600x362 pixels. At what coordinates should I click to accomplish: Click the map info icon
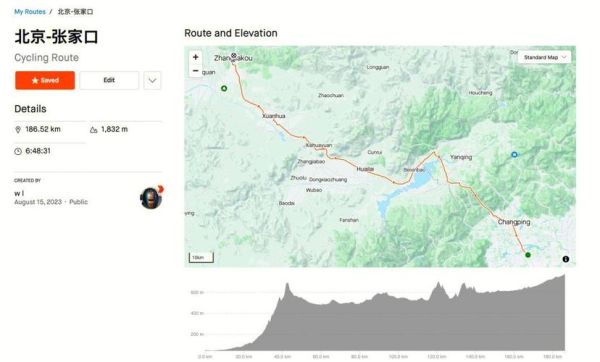pyautogui.click(x=566, y=259)
